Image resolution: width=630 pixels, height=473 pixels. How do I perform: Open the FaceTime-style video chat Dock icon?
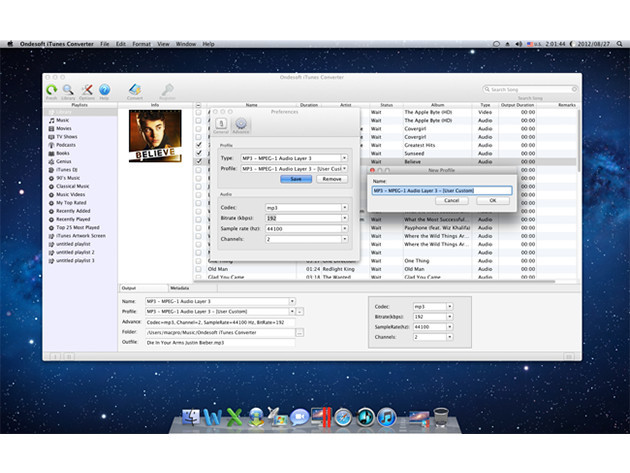pyautogui.click(x=299, y=417)
